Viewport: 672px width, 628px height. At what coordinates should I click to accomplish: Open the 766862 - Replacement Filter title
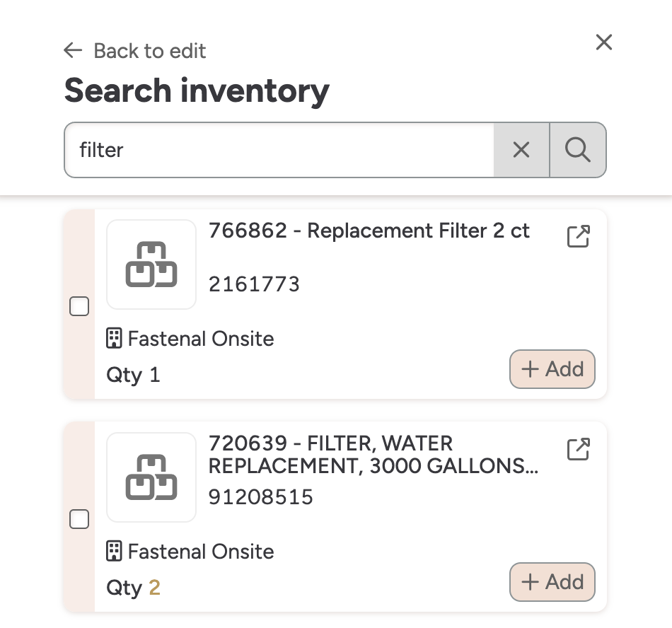coord(369,231)
